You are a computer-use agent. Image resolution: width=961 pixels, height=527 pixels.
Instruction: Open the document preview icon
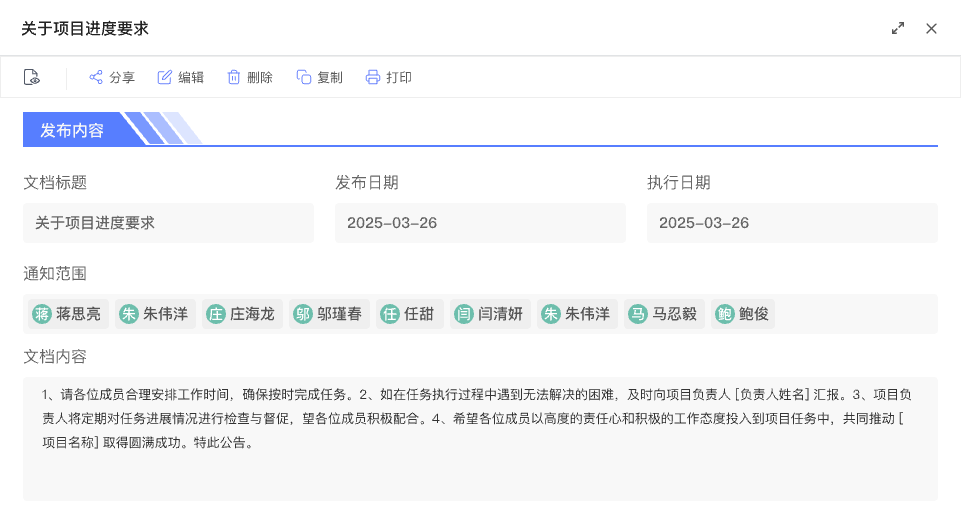(x=31, y=77)
